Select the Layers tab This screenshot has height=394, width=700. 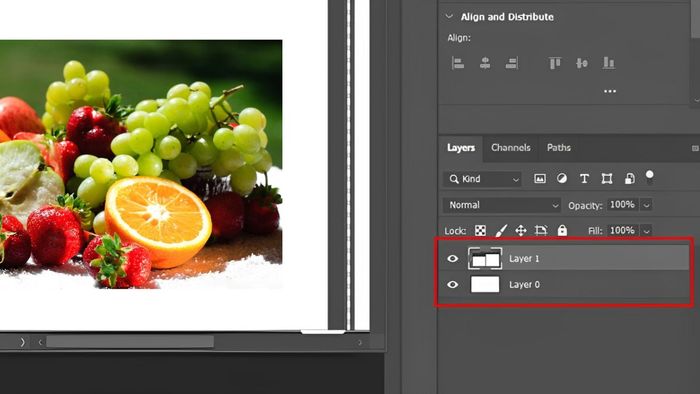(x=461, y=148)
